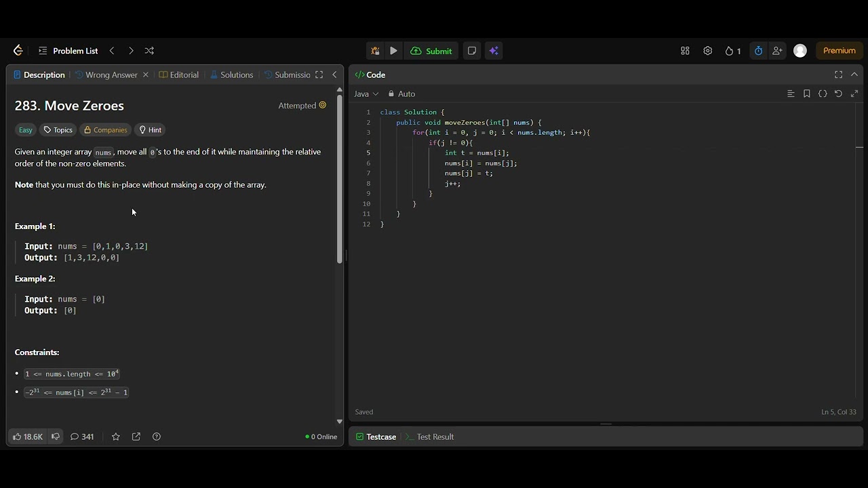Screen dimensions: 868x488
Task: Click line number 12 in the gutter
Action: tap(366, 224)
